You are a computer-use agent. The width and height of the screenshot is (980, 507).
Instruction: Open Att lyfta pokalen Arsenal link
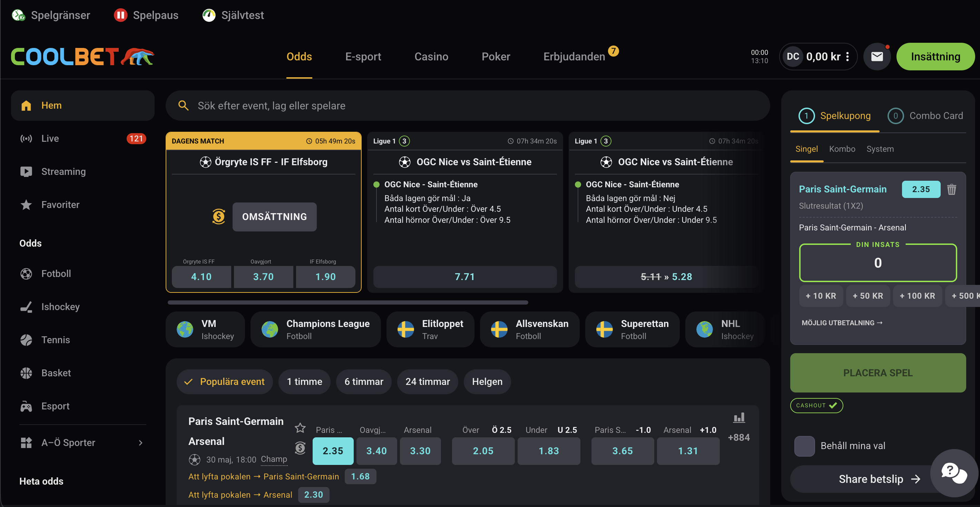(x=240, y=495)
